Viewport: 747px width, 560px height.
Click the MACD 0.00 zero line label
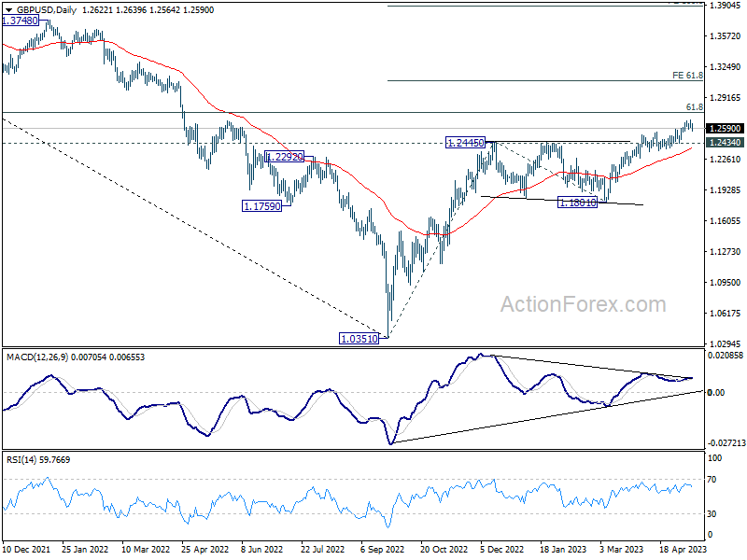pyautogui.click(x=716, y=392)
